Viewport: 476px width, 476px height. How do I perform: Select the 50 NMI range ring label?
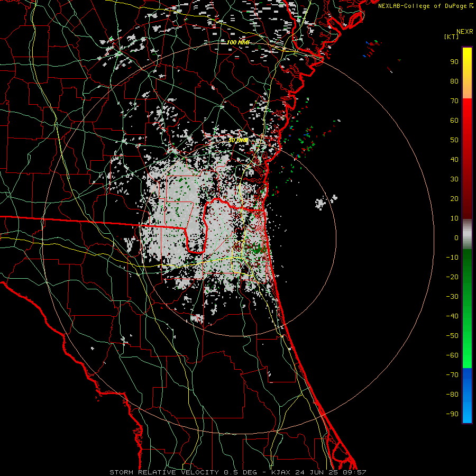click(x=238, y=141)
